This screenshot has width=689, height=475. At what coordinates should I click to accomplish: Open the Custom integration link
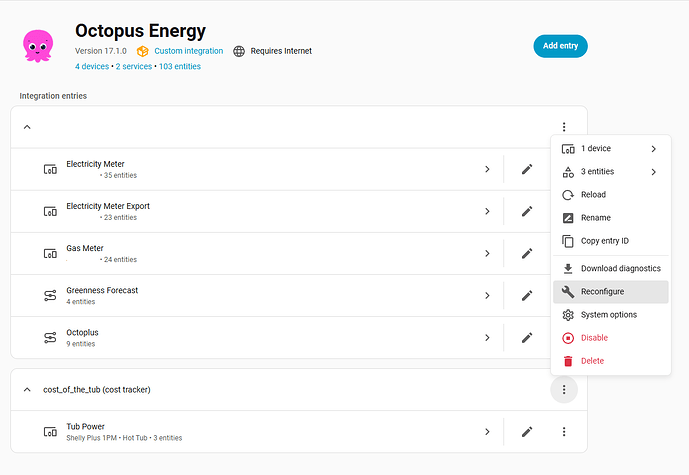click(x=189, y=51)
